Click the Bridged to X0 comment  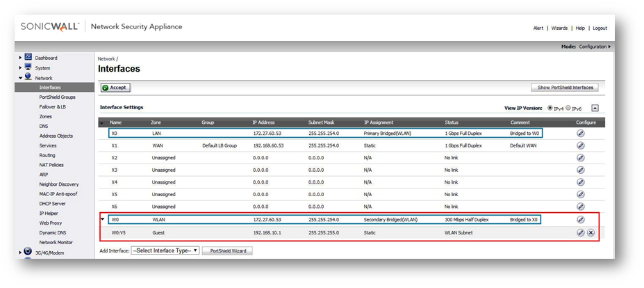click(x=523, y=220)
